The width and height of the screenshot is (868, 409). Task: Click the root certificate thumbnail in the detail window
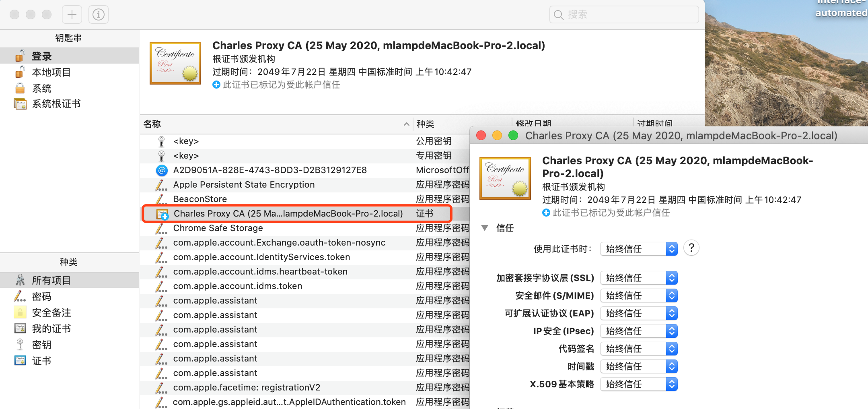pyautogui.click(x=505, y=178)
